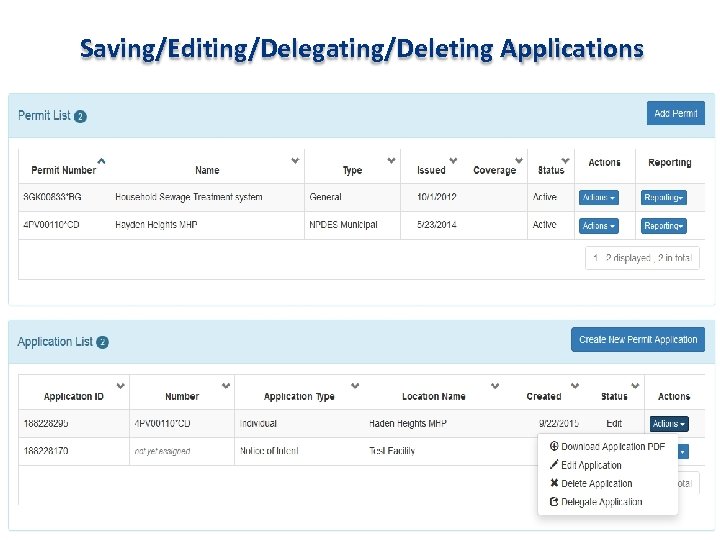Choose Delete Application from the menu

pyautogui.click(x=597, y=483)
